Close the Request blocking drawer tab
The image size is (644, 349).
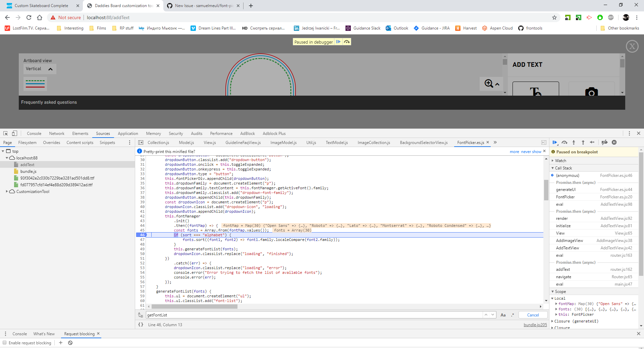98,334
